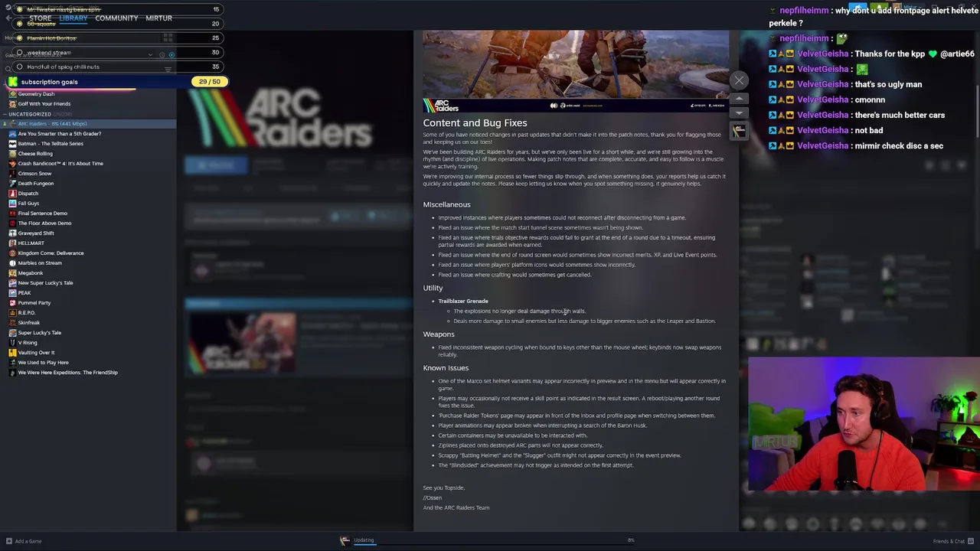The height and width of the screenshot is (551, 980).
Task: Click the Fall Guys game icon
Action: tap(12, 203)
